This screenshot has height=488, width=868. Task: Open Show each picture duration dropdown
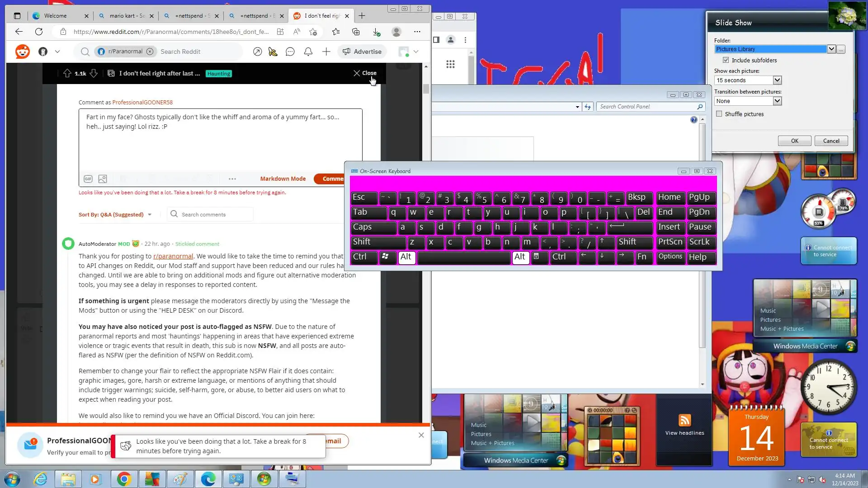coord(777,80)
